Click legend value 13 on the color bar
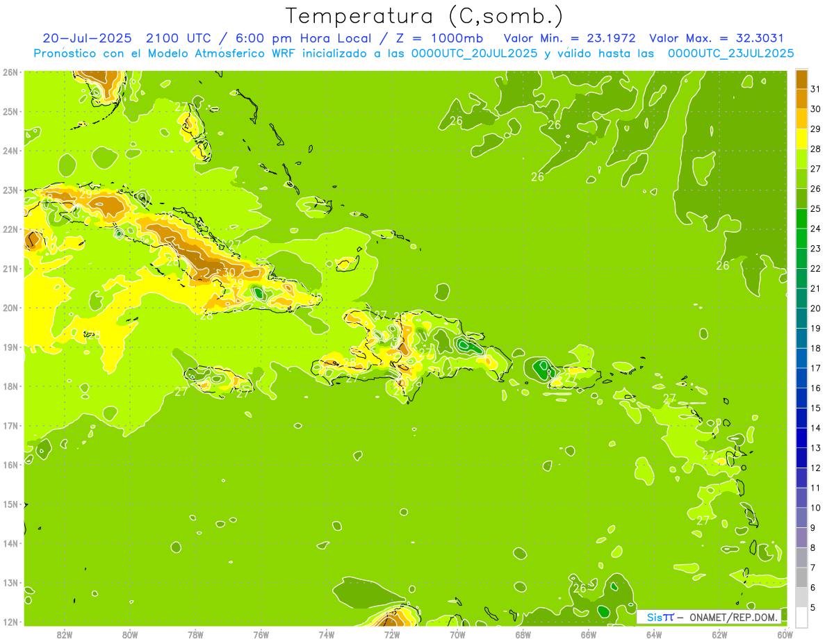This screenshot has height=644, width=834. tap(815, 448)
